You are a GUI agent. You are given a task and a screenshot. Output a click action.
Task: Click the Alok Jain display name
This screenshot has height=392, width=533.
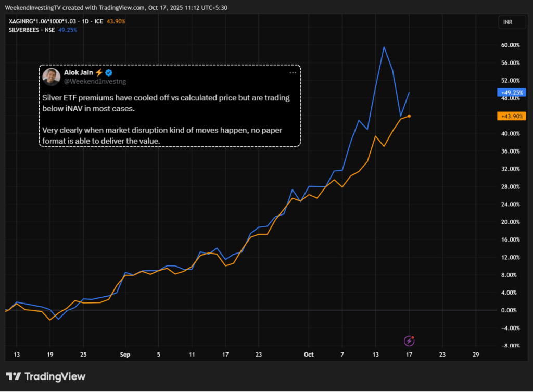click(79, 73)
